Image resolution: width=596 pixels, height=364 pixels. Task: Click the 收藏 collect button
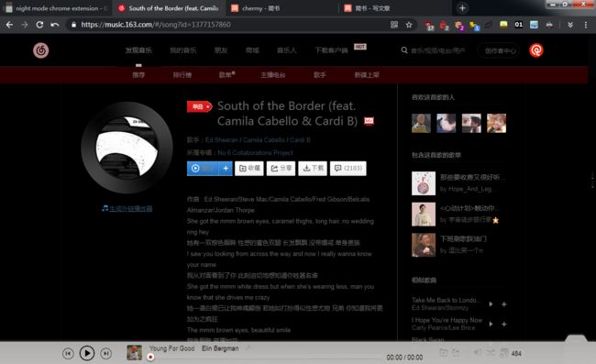249,169
